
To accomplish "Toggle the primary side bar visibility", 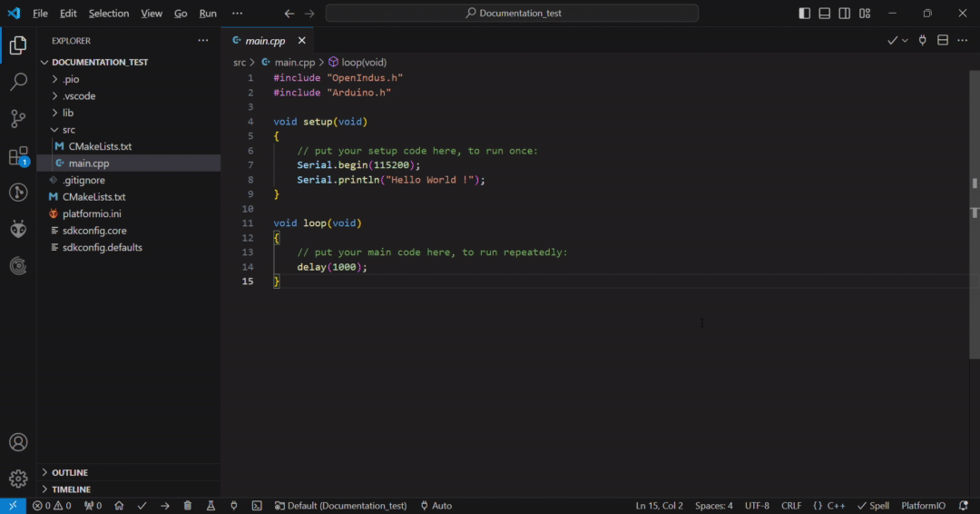I will 804,14.
